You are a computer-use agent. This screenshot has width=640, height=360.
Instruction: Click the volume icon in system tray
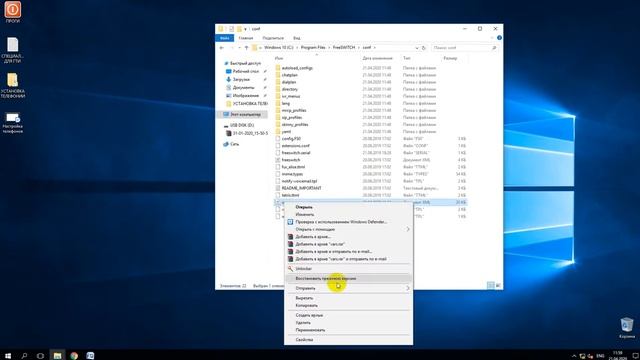pyautogui.click(x=590, y=356)
